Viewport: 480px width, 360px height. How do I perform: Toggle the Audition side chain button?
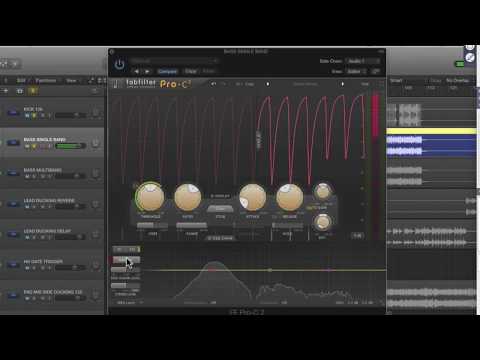(x=126, y=259)
